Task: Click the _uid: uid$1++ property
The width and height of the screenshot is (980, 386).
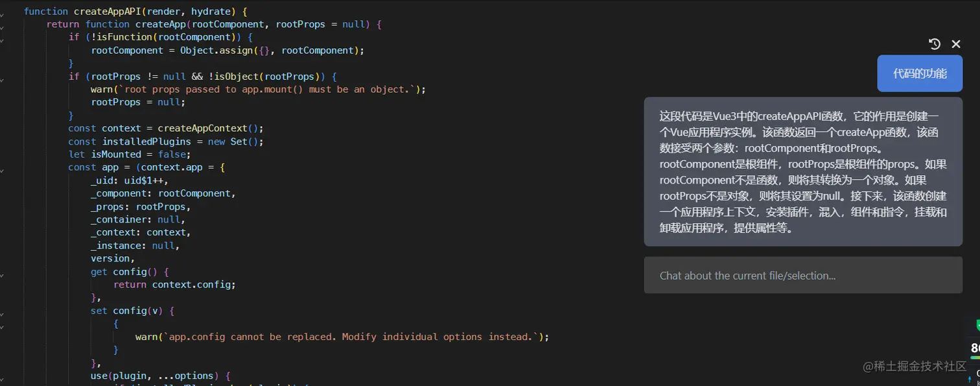Action: point(130,180)
